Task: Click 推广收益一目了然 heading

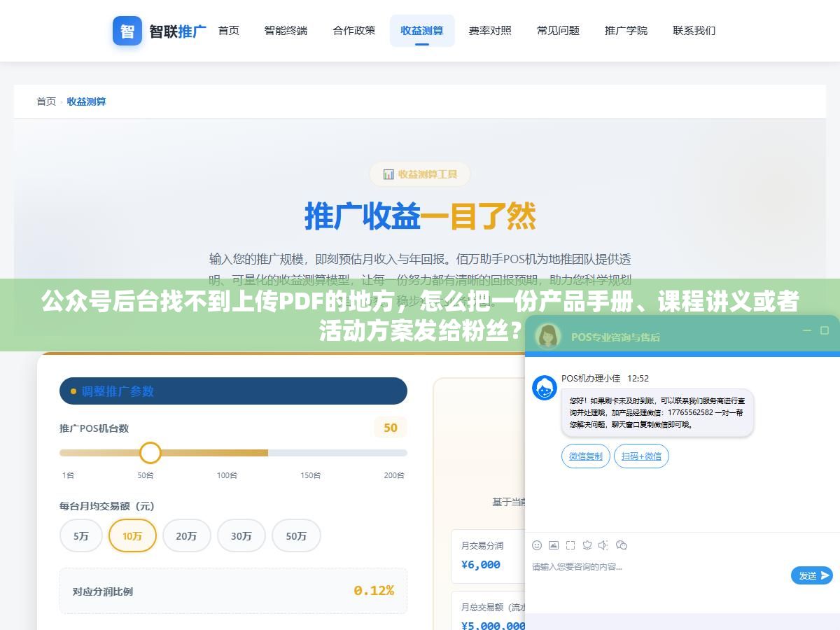Action: pyautogui.click(x=420, y=216)
